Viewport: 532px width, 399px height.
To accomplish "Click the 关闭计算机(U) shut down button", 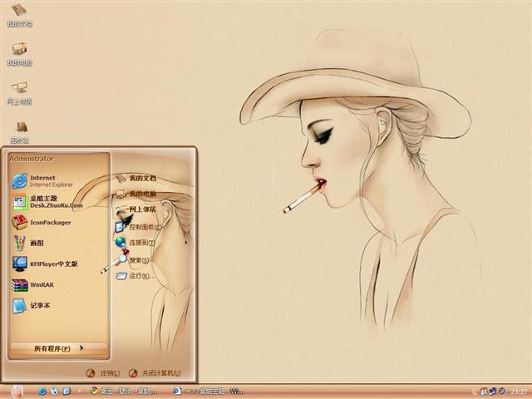I will click(x=155, y=373).
